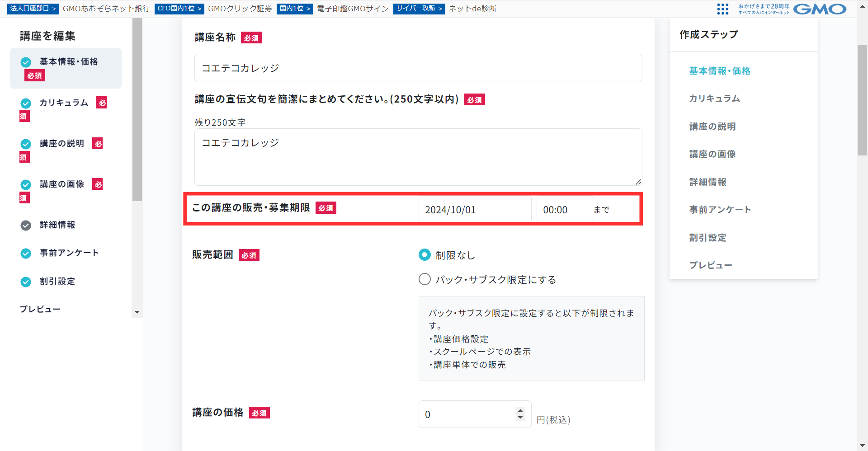The image size is (868, 451).
Task: Click checkmark icon beside 講座の画像
Action: coord(26,185)
